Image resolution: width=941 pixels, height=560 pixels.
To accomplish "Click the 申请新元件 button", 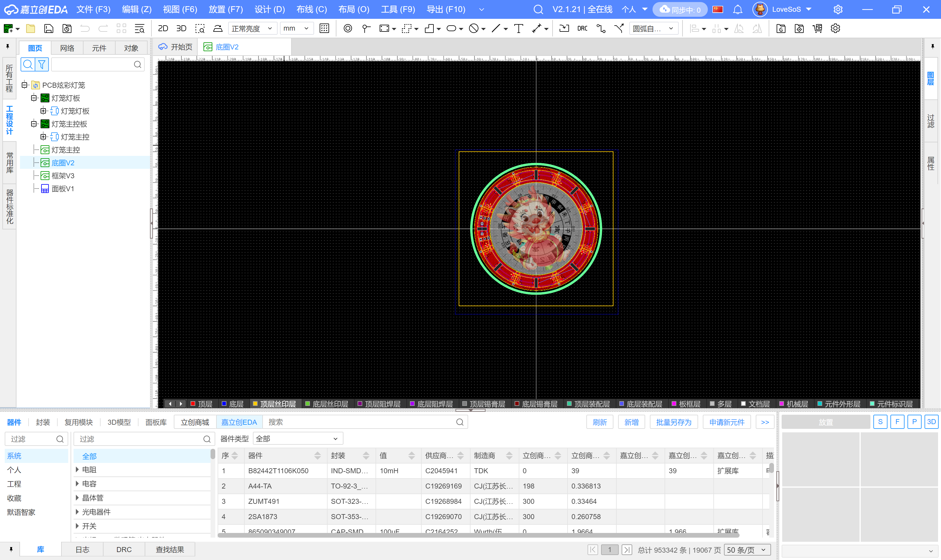I will click(x=726, y=422).
